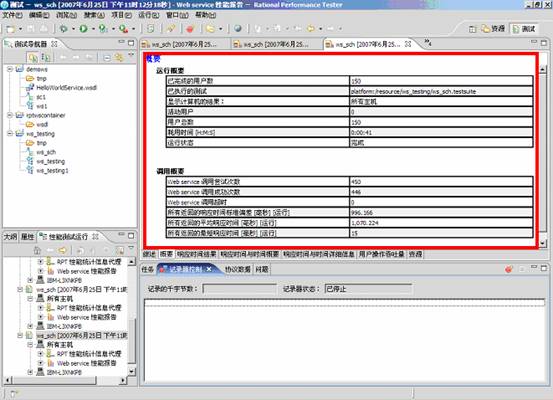This screenshot has height=400, width=553.
Task: Click the yellow forward arrow in runs panel
Action: [62, 250]
